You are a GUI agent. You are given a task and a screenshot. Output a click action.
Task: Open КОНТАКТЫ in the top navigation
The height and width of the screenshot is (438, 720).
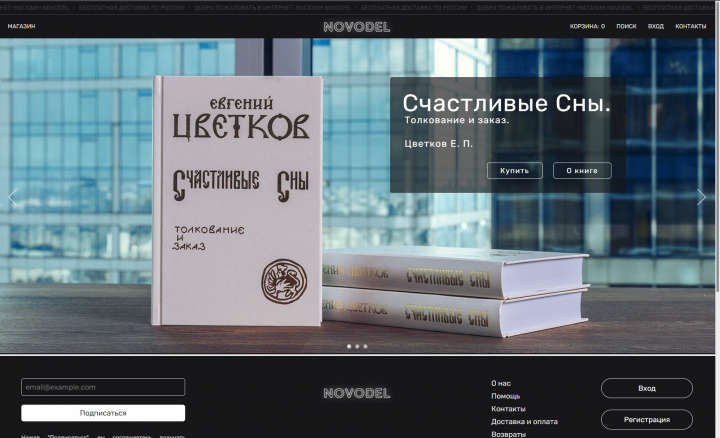pos(691,26)
